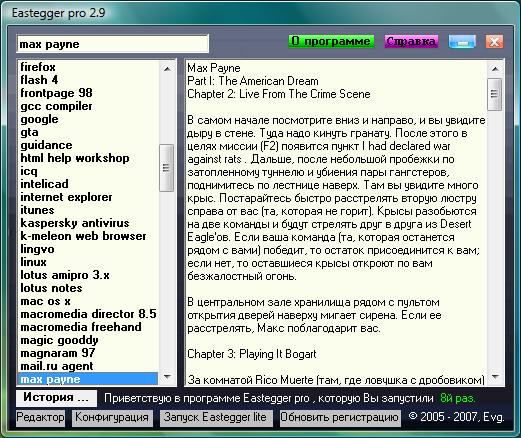Choose 'lingvo' in the list
The height and width of the screenshot is (438, 521).
(88, 249)
